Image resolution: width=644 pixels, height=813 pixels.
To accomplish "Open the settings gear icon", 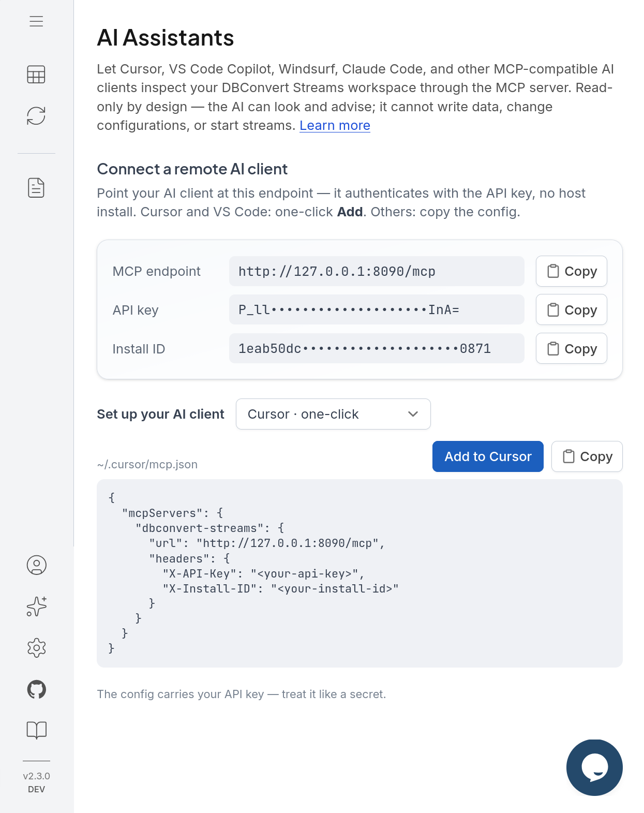I will click(x=36, y=648).
